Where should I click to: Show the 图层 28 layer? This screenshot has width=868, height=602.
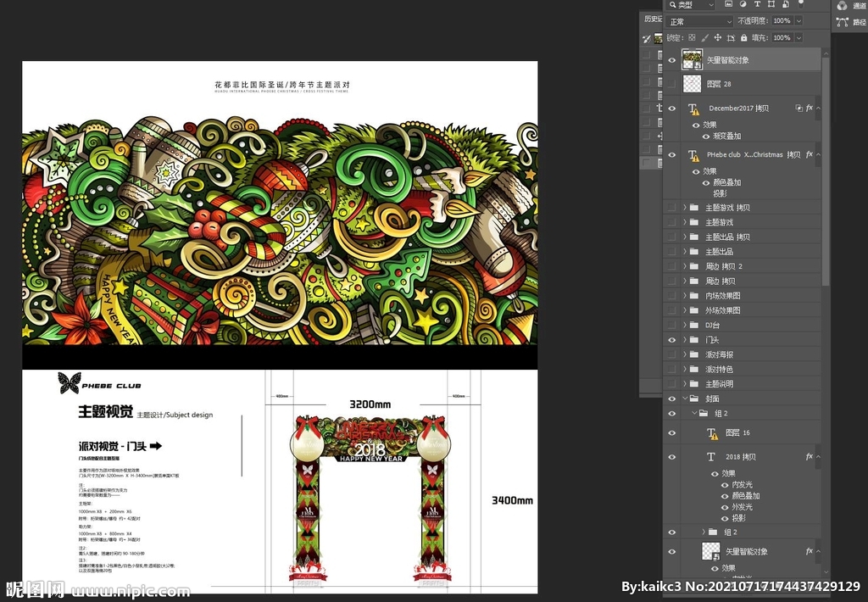tap(672, 84)
